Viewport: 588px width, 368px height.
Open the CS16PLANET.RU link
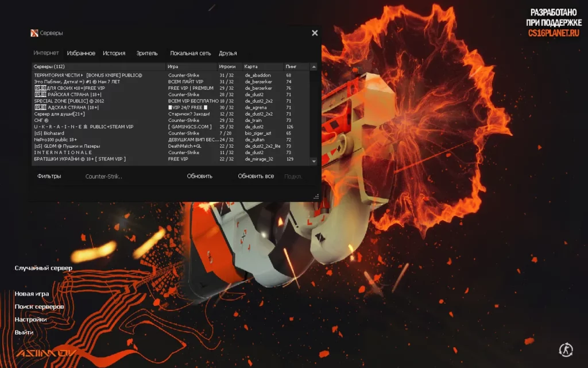pyautogui.click(x=554, y=32)
